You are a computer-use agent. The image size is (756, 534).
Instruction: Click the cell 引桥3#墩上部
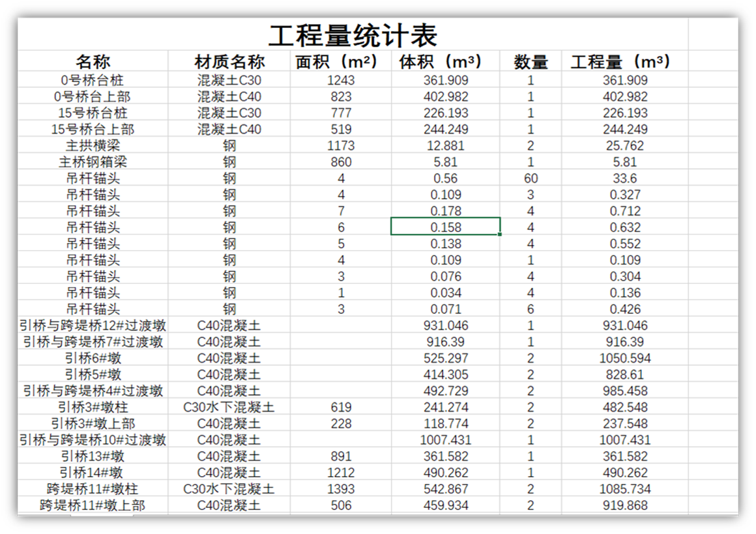pyautogui.click(x=93, y=424)
